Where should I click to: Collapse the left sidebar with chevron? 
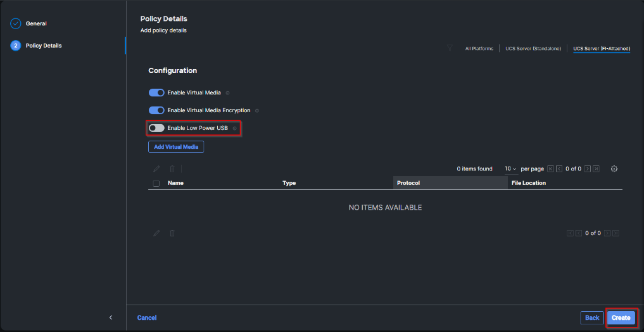point(111,317)
